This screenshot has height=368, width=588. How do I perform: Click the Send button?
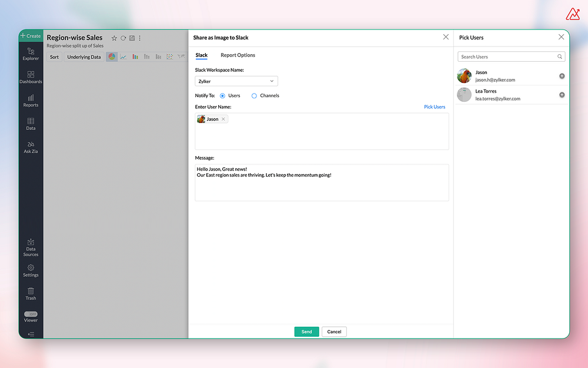306,331
